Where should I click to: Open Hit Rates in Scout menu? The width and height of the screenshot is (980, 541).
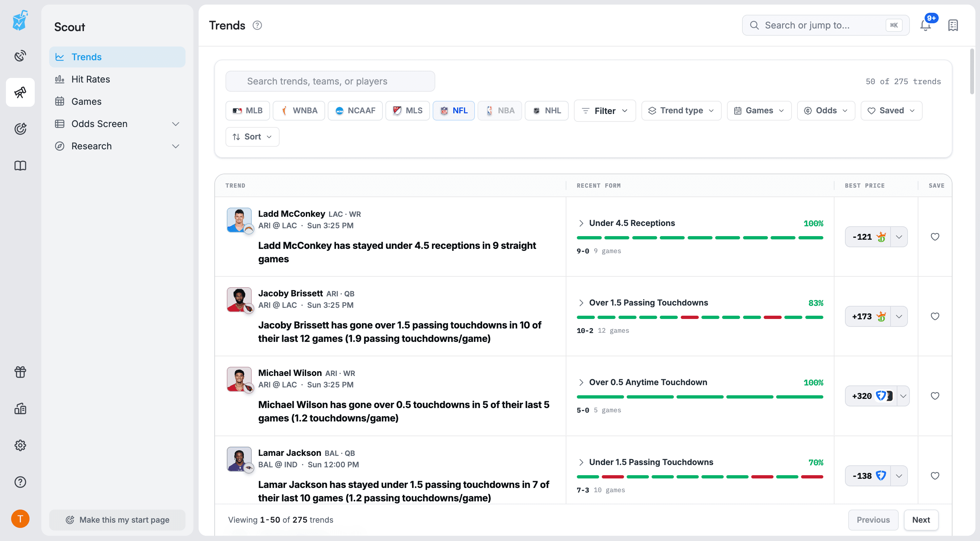117,79
